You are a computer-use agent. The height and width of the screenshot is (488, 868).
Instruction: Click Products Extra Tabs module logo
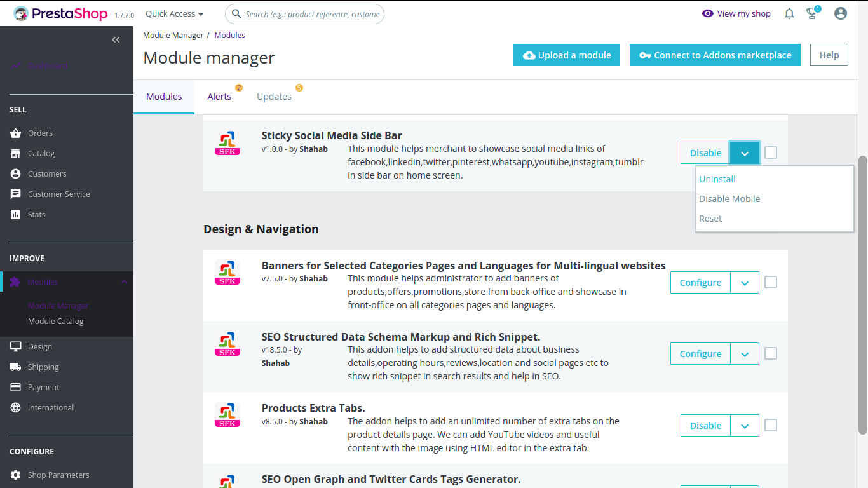click(227, 415)
